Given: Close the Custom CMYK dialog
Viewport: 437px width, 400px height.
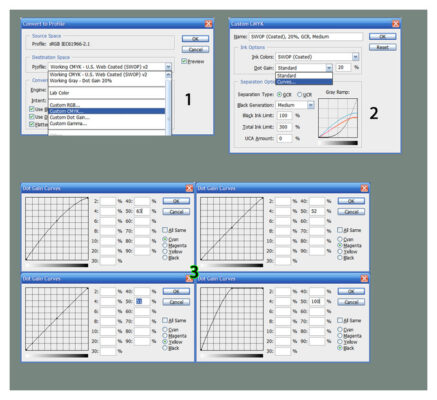Looking at the screenshot, I should [395, 24].
